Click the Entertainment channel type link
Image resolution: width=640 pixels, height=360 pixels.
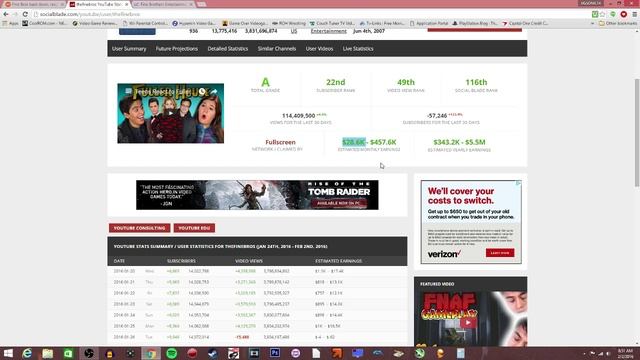pos(329,31)
